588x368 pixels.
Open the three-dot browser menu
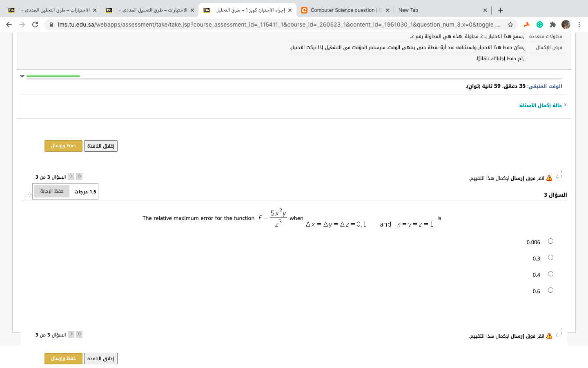click(579, 25)
